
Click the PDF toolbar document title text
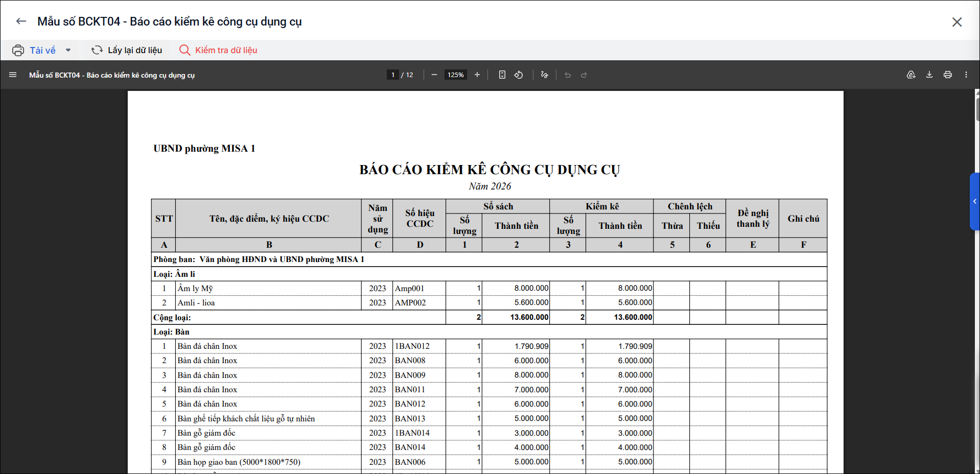(112, 75)
